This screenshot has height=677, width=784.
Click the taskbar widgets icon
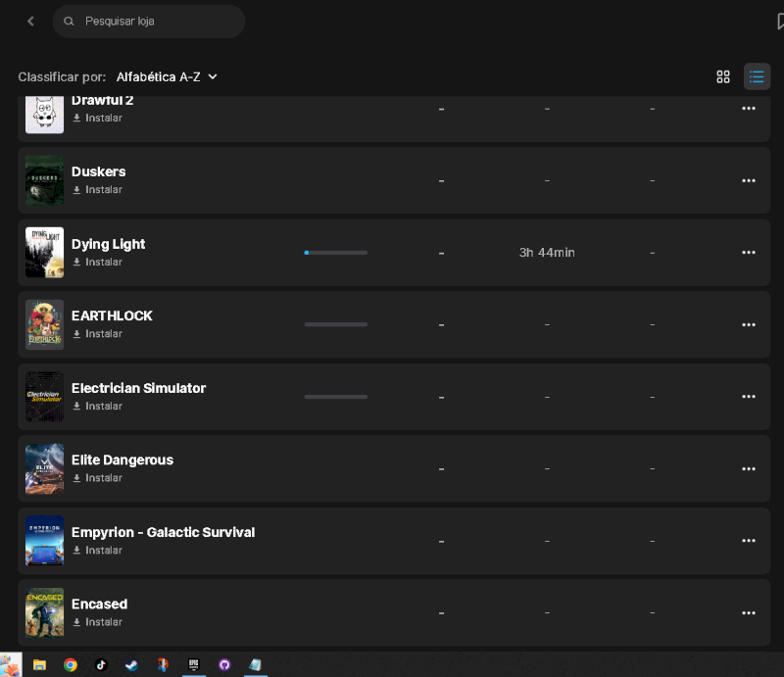tap(11, 664)
